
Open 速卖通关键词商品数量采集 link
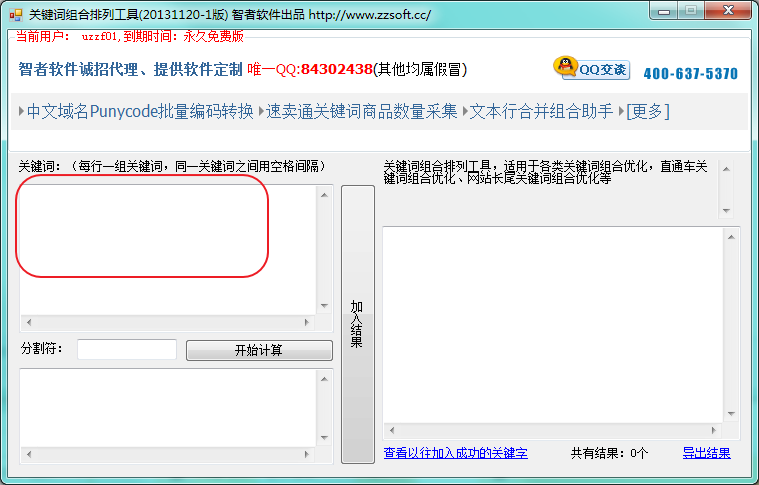(x=361, y=111)
